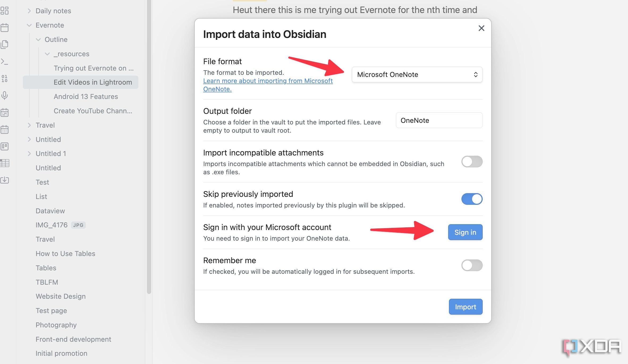Collapse the Evernote folder
This screenshot has height=364, width=628.
29,25
